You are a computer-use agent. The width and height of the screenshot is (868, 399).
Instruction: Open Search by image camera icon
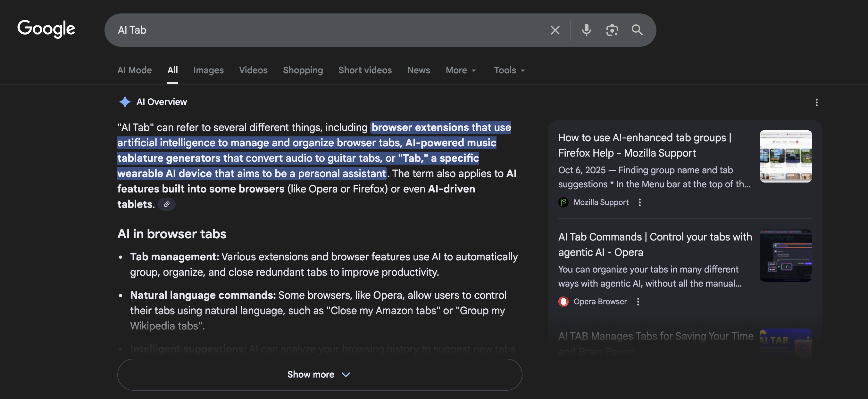click(x=612, y=30)
